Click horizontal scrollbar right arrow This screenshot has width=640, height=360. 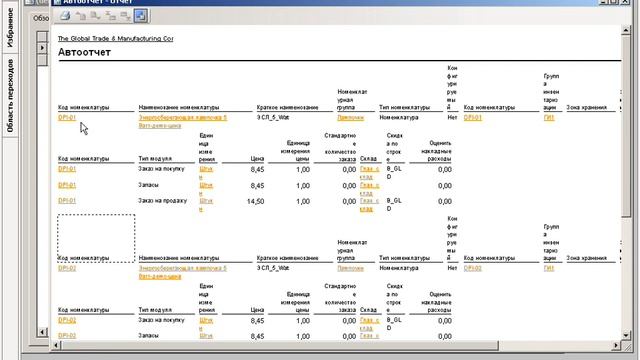pos(616,345)
